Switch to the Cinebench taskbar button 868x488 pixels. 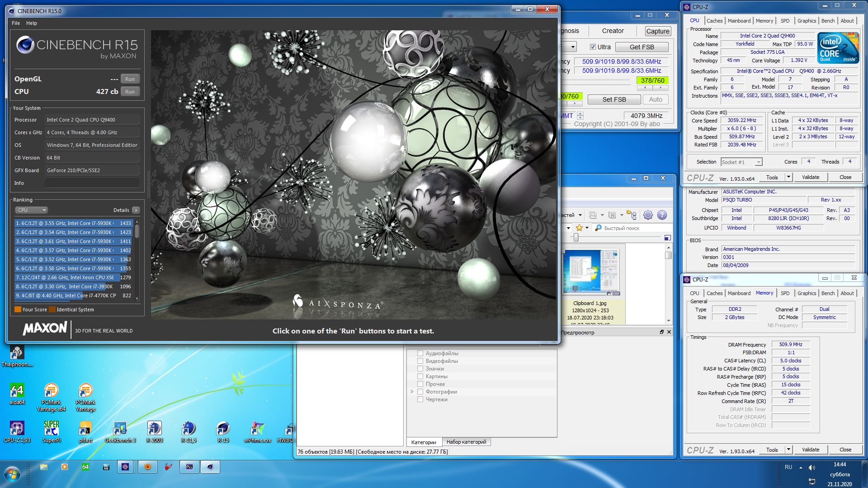click(210, 467)
